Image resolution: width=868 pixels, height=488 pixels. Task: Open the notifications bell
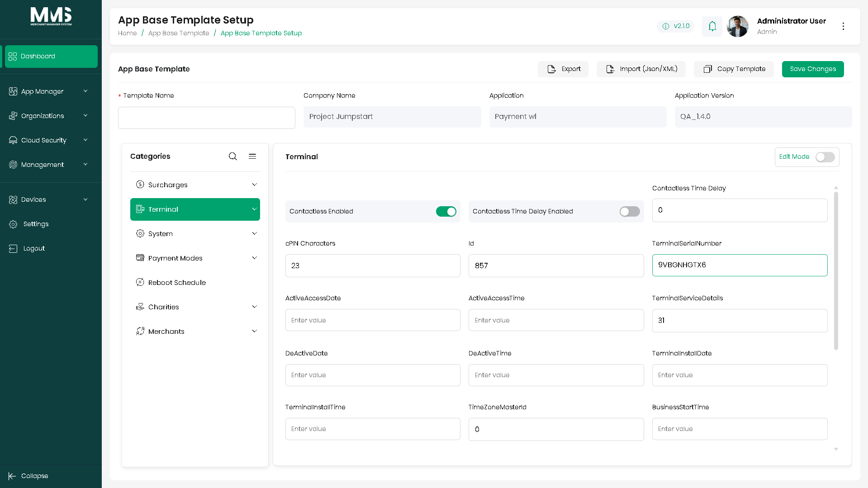point(712,26)
